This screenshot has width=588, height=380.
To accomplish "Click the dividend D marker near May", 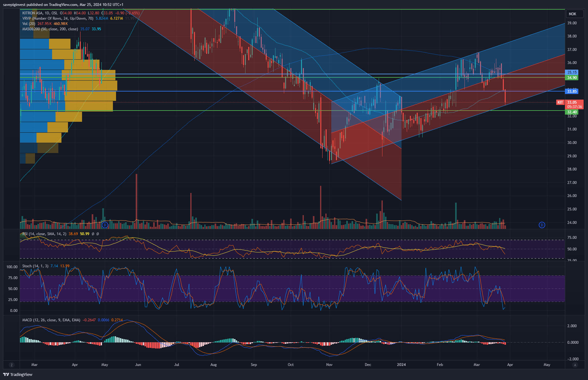I will point(105,225).
